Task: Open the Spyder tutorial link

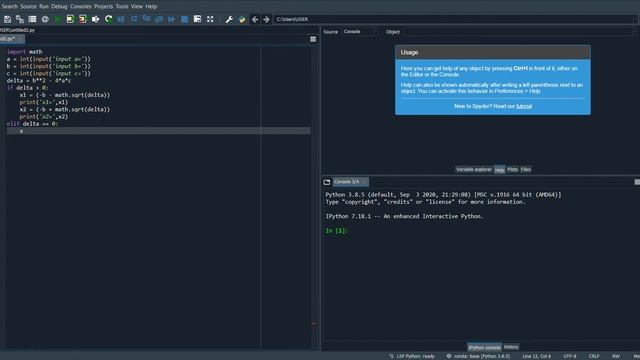Action: click(x=524, y=106)
